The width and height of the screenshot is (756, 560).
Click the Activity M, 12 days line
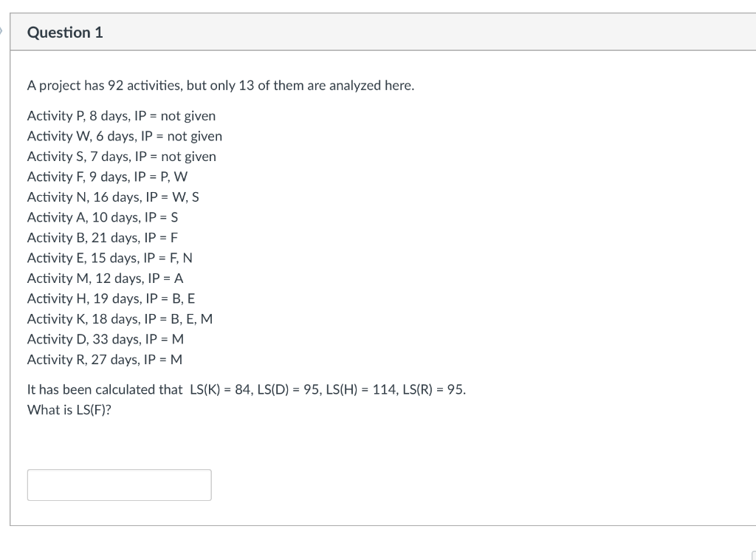pyautogui.click(x=105, y=278)
